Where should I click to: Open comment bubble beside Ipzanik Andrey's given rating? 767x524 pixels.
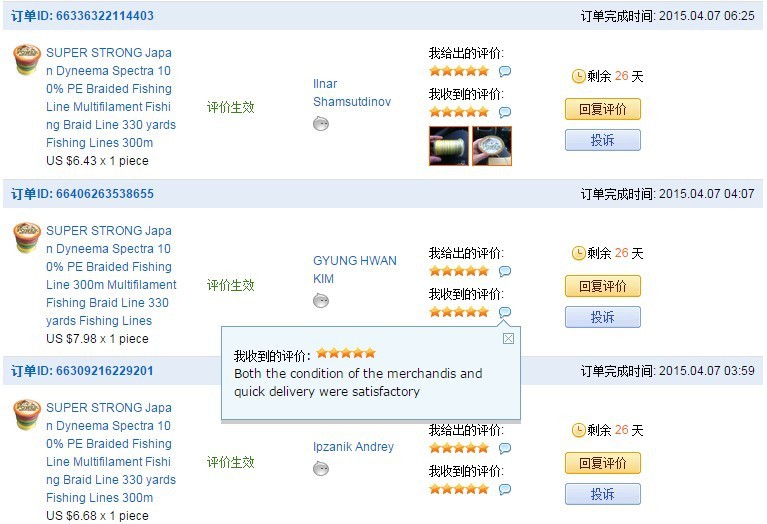(x=505, y=448)
